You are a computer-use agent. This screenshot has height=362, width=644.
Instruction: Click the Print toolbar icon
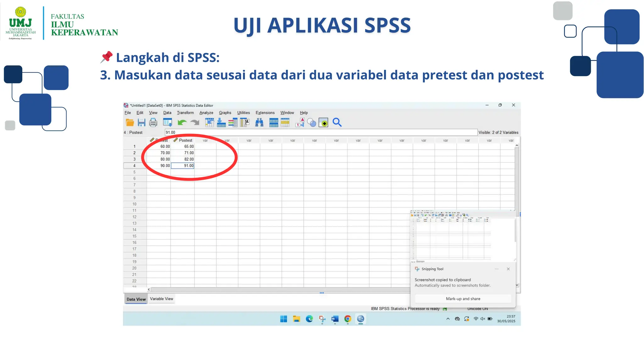pos(153,123)
